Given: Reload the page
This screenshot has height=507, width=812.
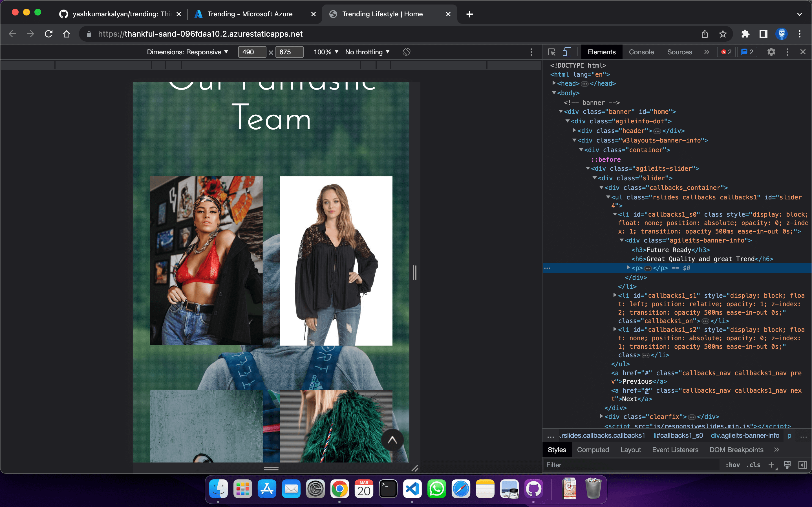Looking at the screenshot, I should tap(49, 34).
